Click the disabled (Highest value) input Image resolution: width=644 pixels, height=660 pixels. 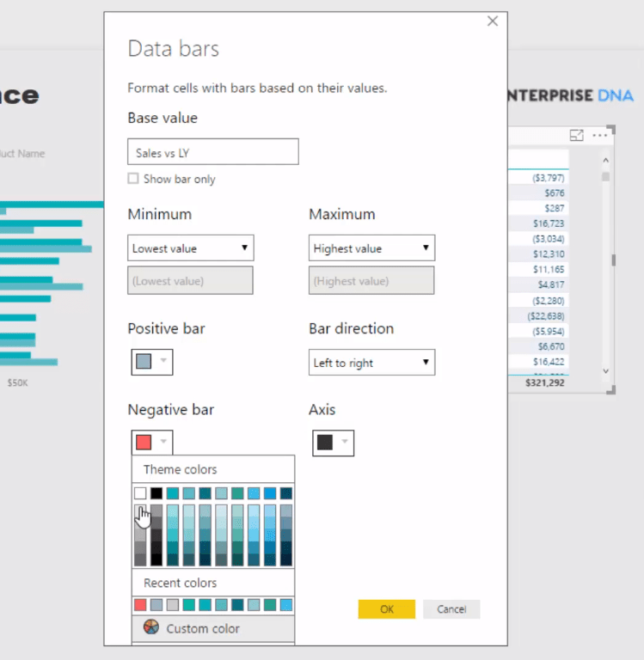point(371,280)
